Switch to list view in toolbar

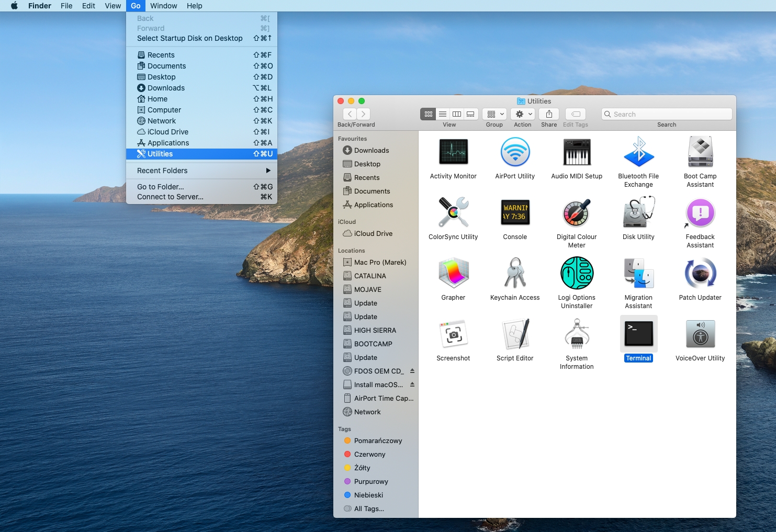pyautogui.click(x=443, y=114)
